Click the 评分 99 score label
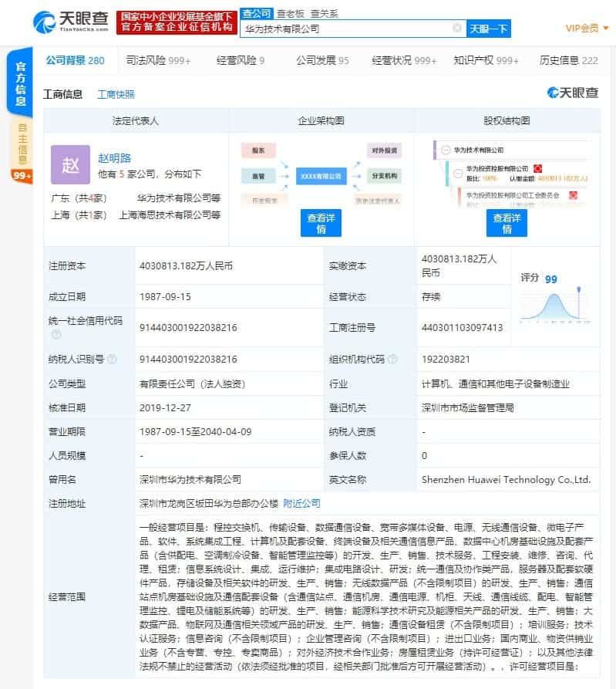This screenshot has height=689, width=616. click(x=539, y=279)
